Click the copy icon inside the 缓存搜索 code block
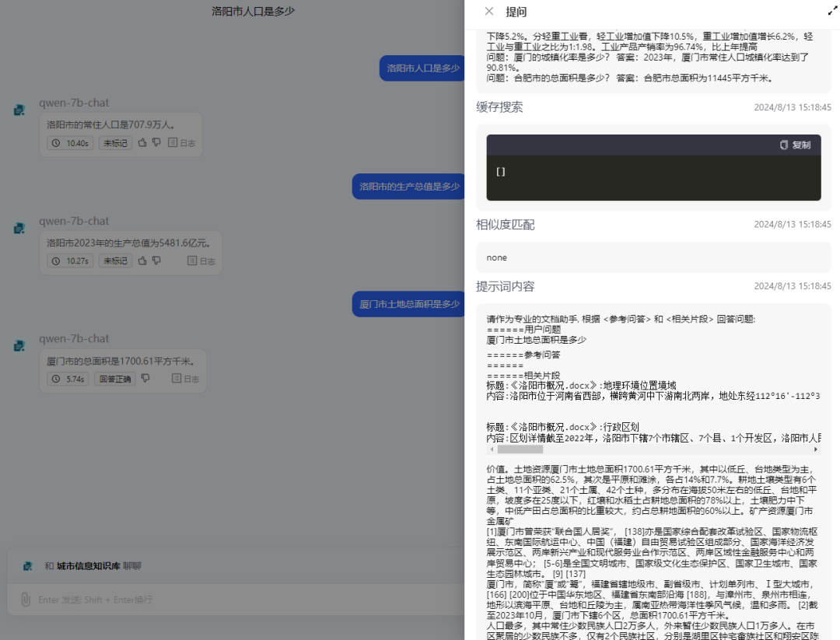 (x=785, y=145)
